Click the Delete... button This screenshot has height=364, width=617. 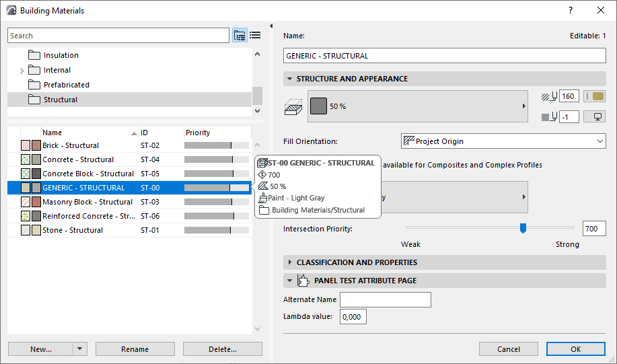click(222, 349)
